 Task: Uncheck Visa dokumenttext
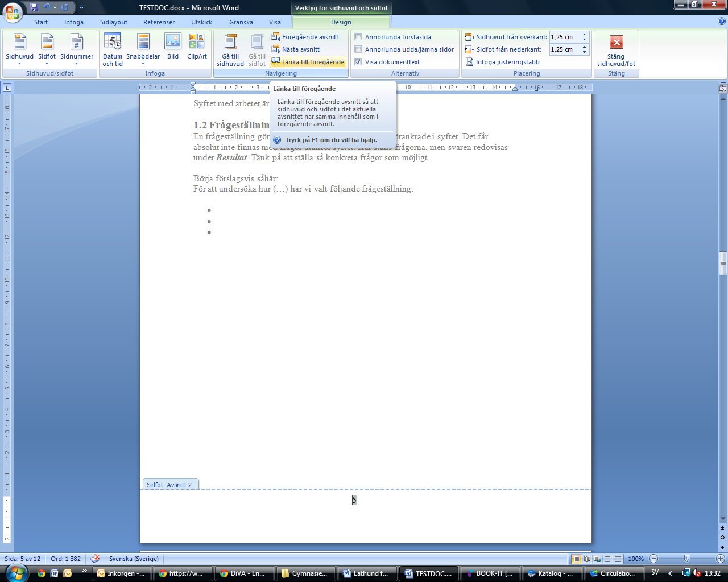(358, 62)
